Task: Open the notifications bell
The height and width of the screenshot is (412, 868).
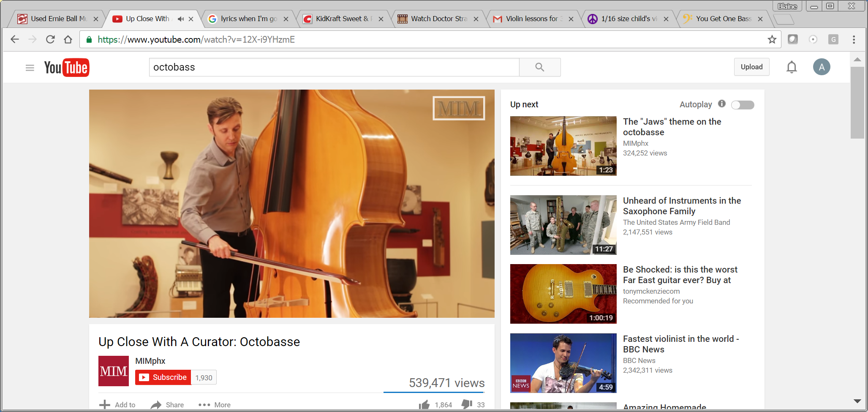Action: pyautogui.click(x=792, y=67)
